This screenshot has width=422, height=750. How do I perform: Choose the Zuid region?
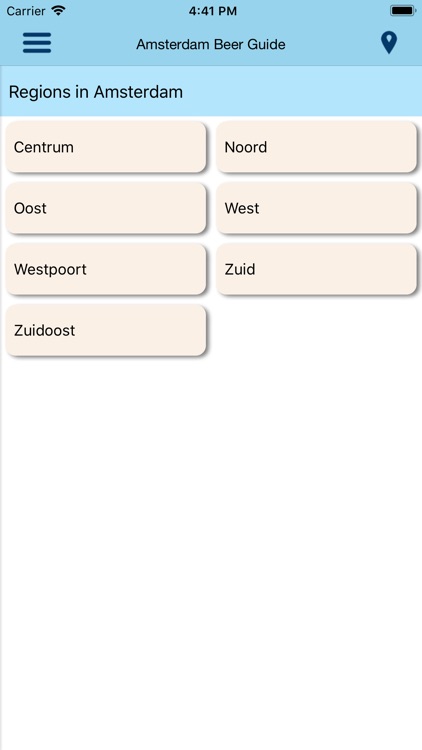(316, 269)
